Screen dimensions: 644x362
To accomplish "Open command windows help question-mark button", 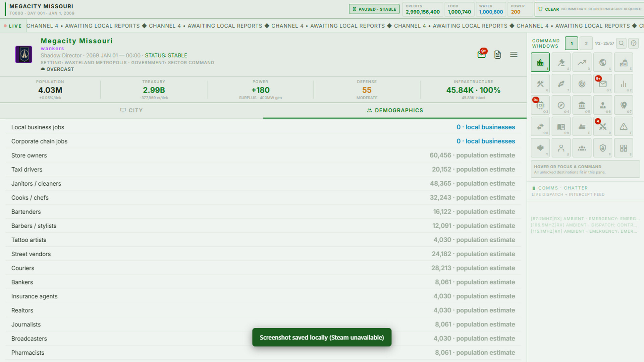I will [x=633, y=43].
